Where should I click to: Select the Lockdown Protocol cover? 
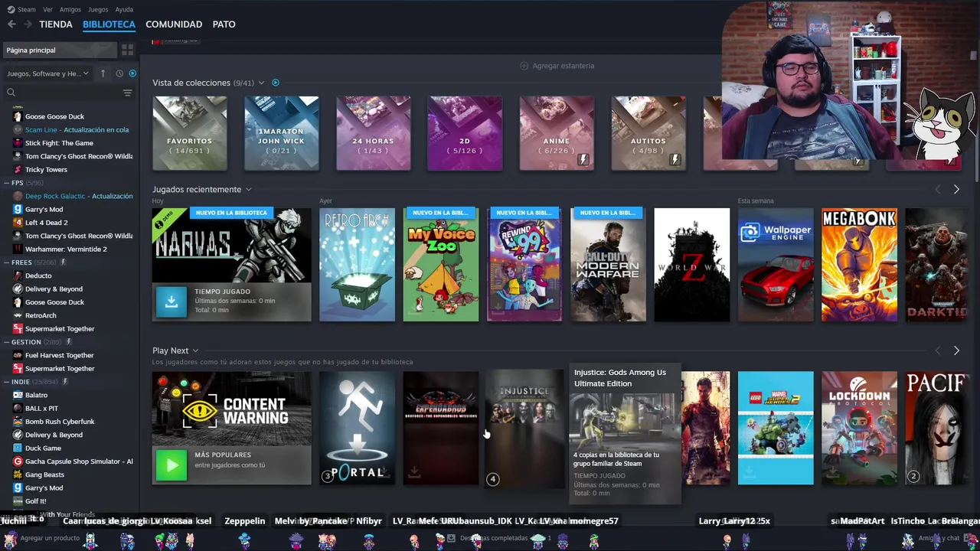[859, 428]
